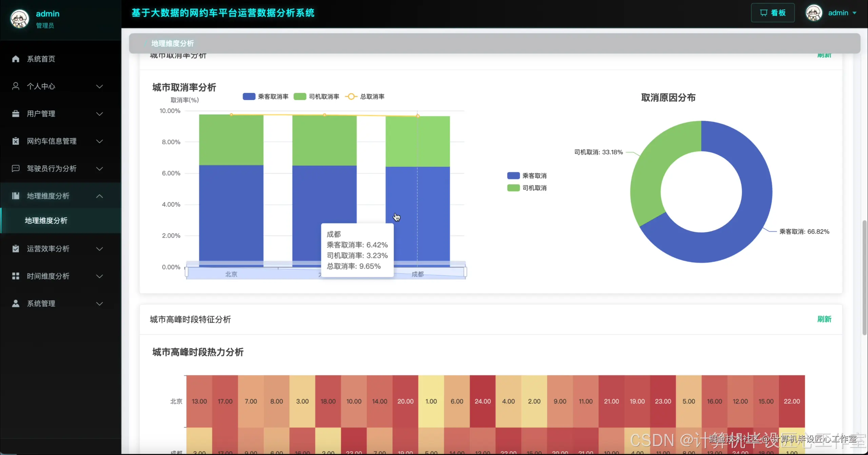Click the person icon beside 个人中心
The width and height of the screenshot is (868, 455).
(x=16, y=86)
